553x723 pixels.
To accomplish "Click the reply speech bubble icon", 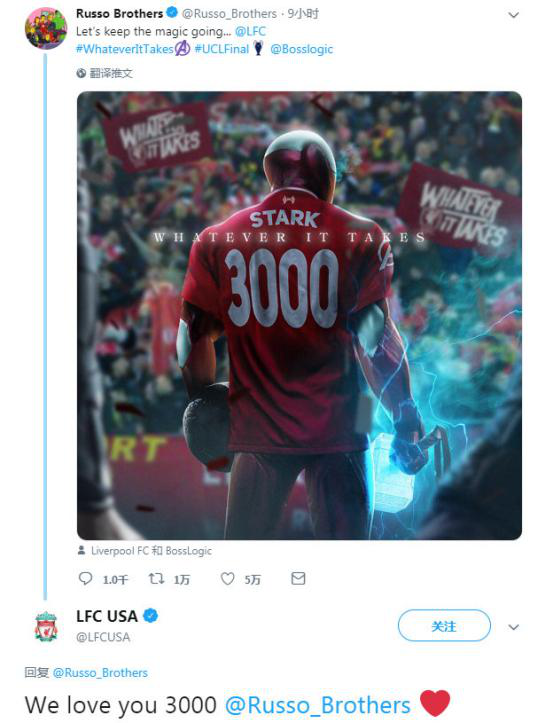I will [x=85, y=578].
